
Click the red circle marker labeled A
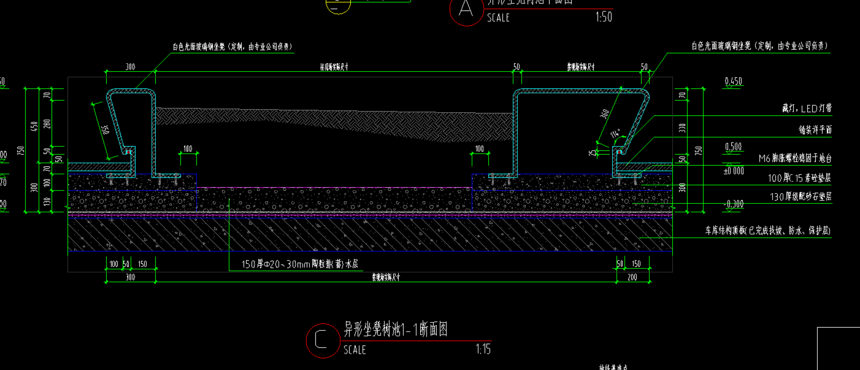[x=466, y=9]
